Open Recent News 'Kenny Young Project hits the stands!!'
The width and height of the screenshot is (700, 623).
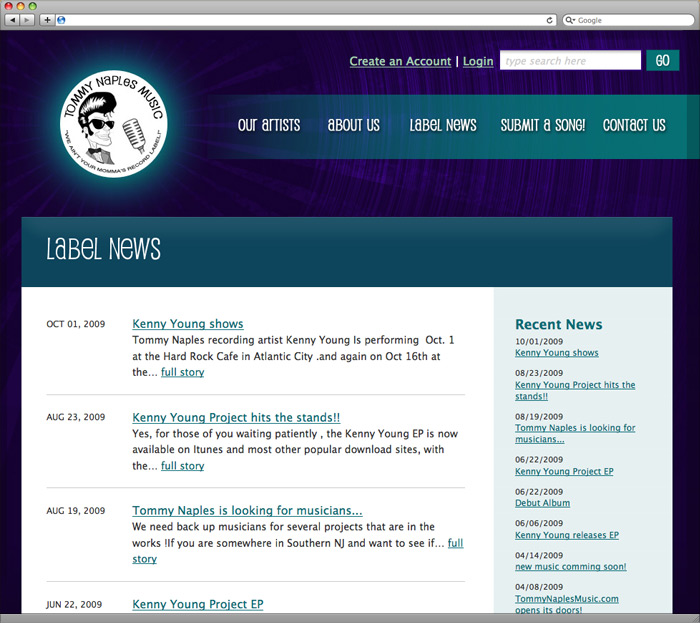(575, 390)
